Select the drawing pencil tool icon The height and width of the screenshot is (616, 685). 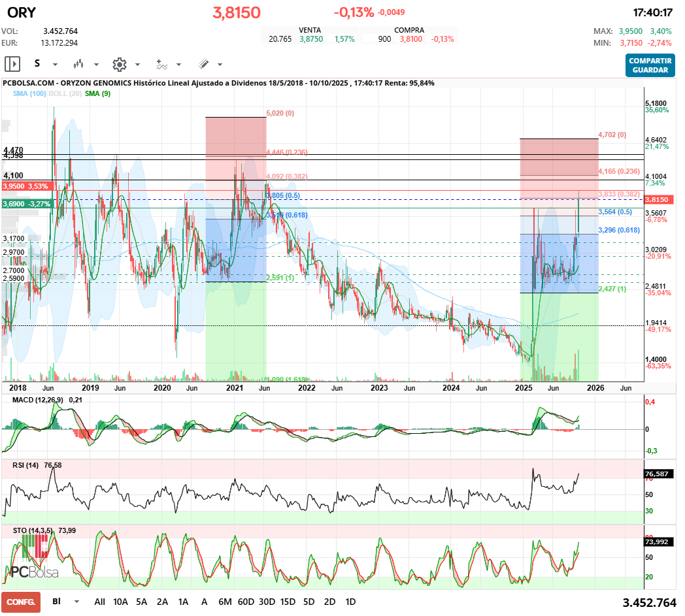203,64
